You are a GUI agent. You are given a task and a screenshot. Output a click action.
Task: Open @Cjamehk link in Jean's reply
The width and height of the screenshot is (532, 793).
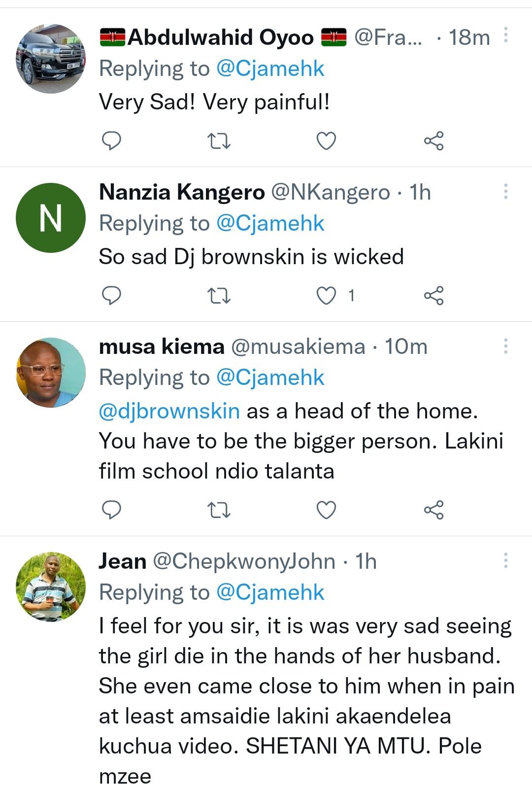(270, 592)
